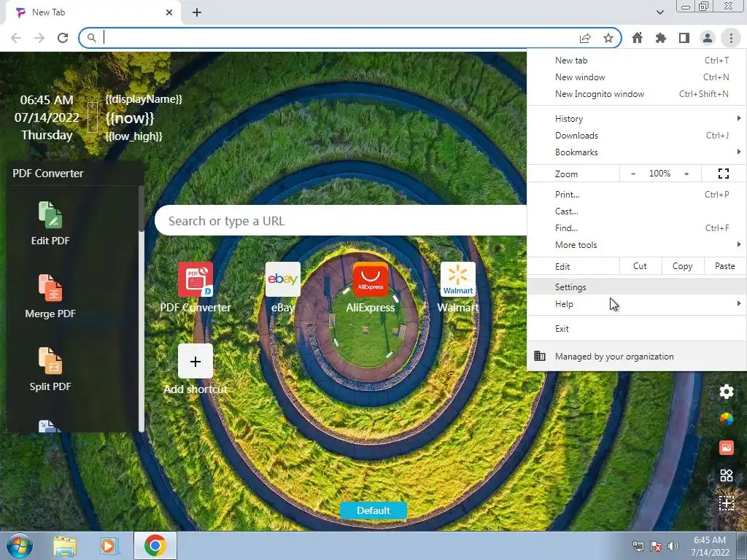Click the Action Center flag tray icon
747x560 pixels.
pyautogui.click(x=656, y=546)
